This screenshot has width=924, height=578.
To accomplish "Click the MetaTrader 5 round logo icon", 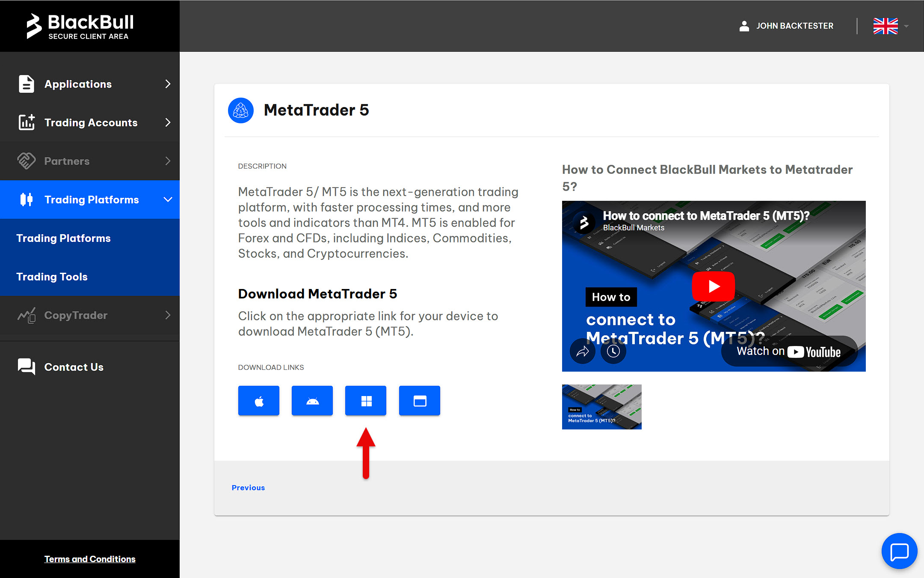I will (241, 110).
